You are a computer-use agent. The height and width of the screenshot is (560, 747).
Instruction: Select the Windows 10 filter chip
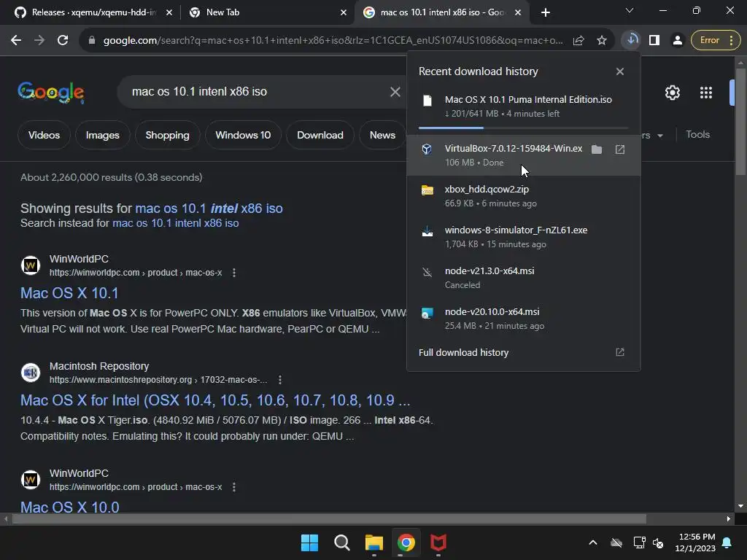click(243, 135)
